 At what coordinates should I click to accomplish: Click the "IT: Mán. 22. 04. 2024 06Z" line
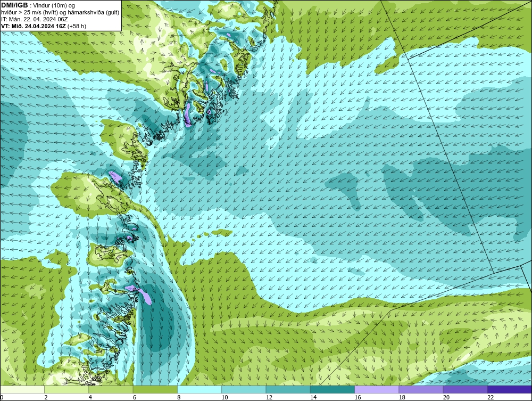(x=34, y=19)
